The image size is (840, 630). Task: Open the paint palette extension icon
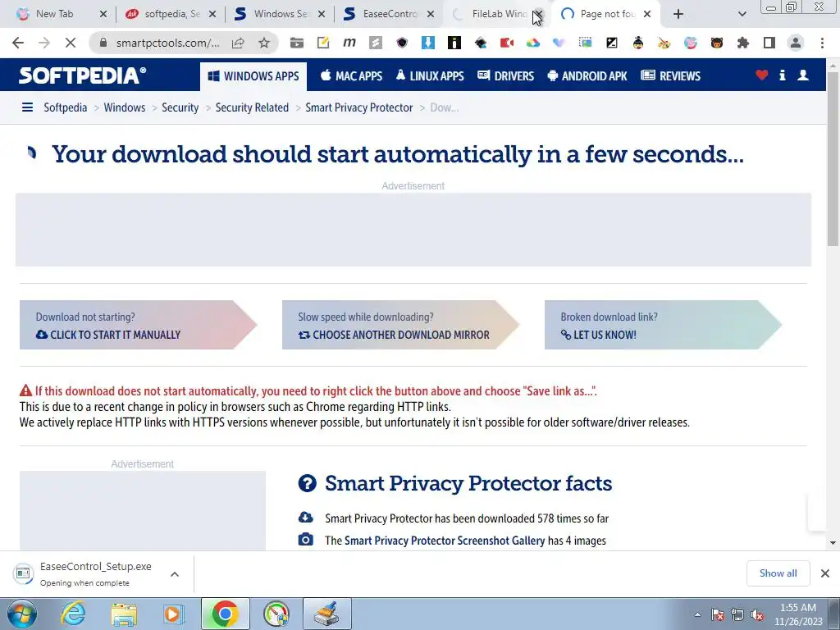tap(664, 43)
